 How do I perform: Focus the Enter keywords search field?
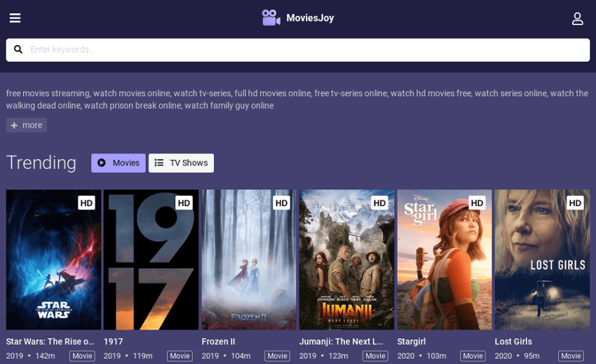click(x=298, y=50)
